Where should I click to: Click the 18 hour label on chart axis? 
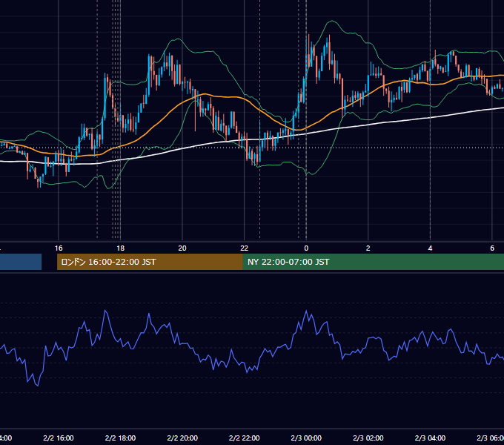120,248
